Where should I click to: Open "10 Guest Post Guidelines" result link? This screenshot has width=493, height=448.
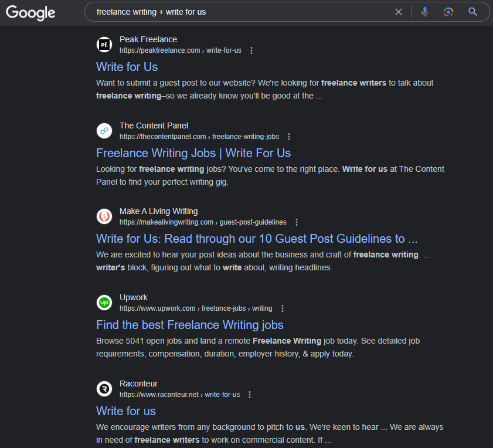click(257, 239)
